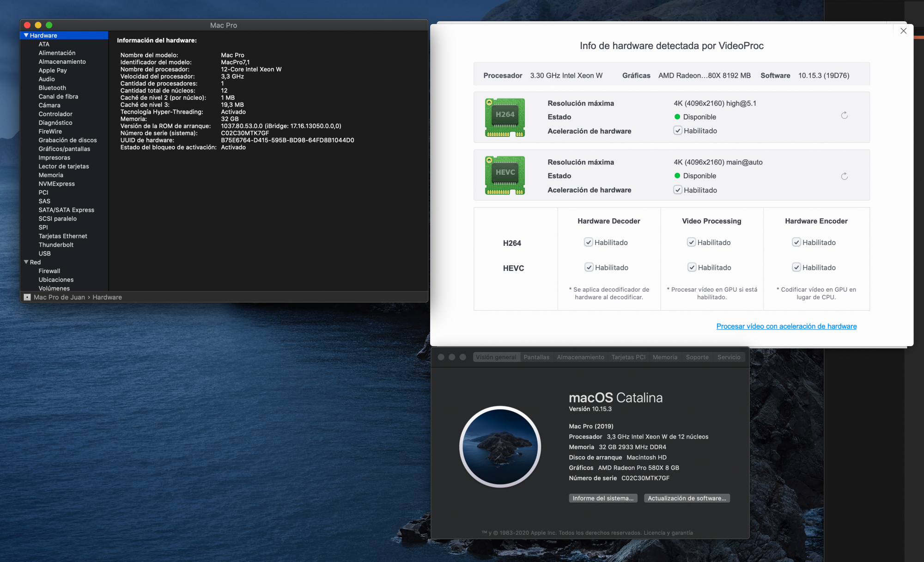Viewport: 924px width, 562px height.
Task: Open Procesar vídeo con aceleración link
Action: click(x=786, y=326)
